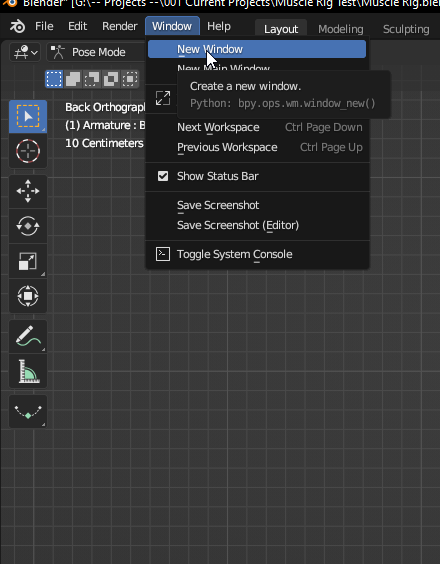Viewport: 440px width, 564px height.
Task: Open the editor type dropdown
Action: click(25, 53)
